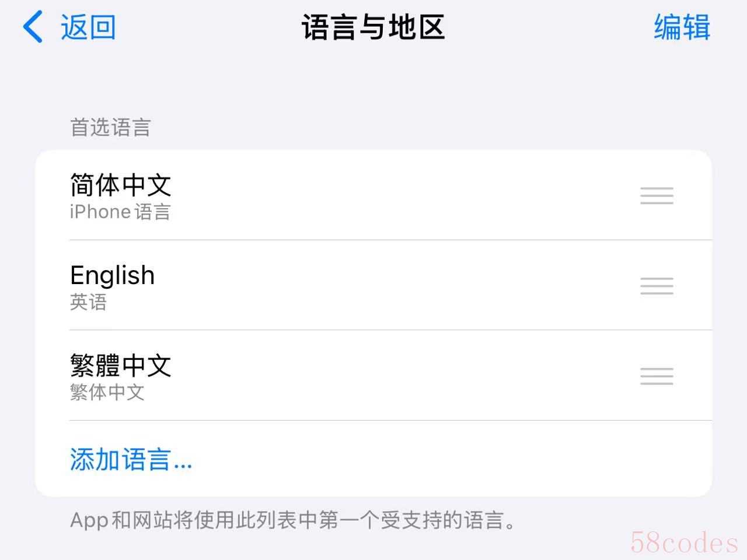Click the 首选语言 section header

[110, 127]
